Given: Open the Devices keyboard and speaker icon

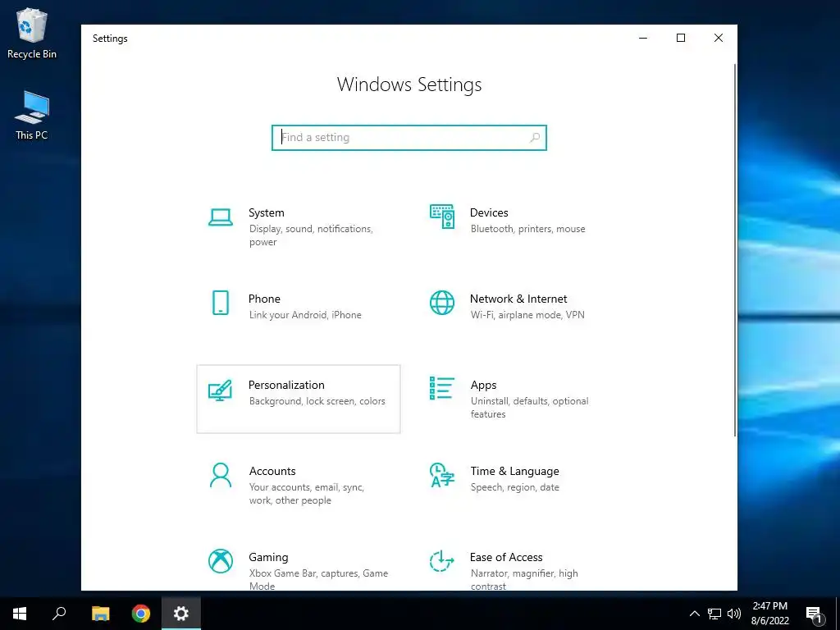Looking at the screenshot, I should (442, 217).
